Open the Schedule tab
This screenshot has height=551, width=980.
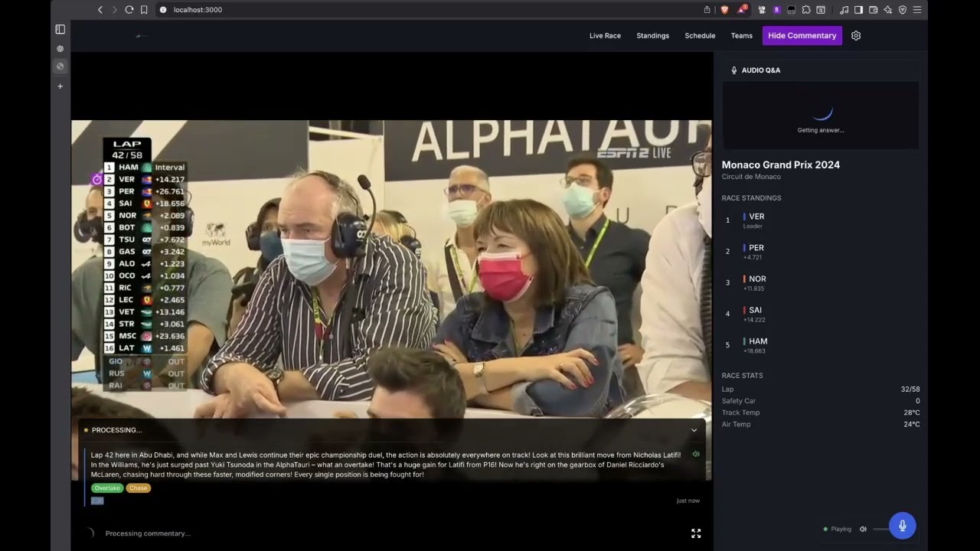[x=700, y=36]
